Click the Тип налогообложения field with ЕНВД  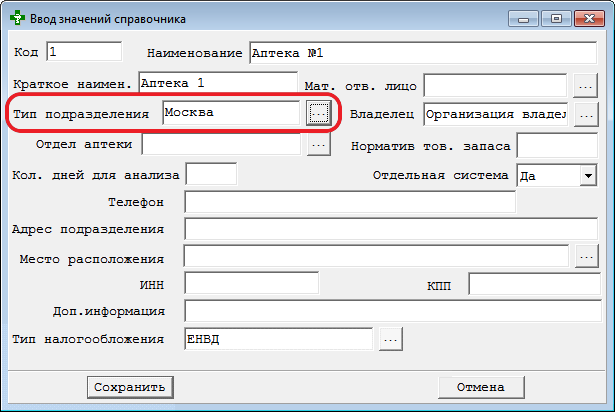[x=278, y=339]
